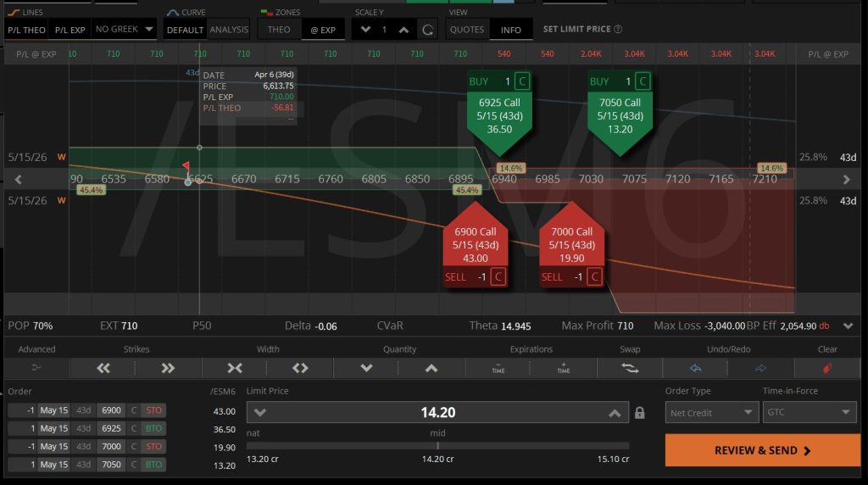Click the limit price slider bar
Image resolution: width=868 pixels, height=485 pixels.
point(437,446)
